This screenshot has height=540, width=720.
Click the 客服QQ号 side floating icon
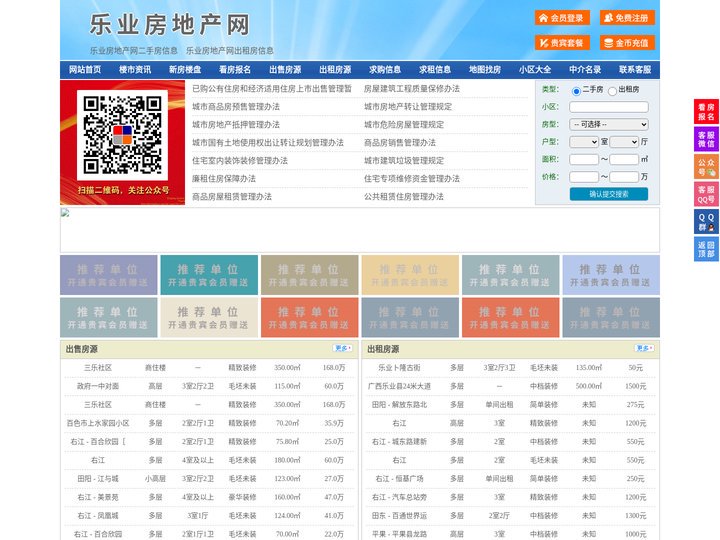706,194
